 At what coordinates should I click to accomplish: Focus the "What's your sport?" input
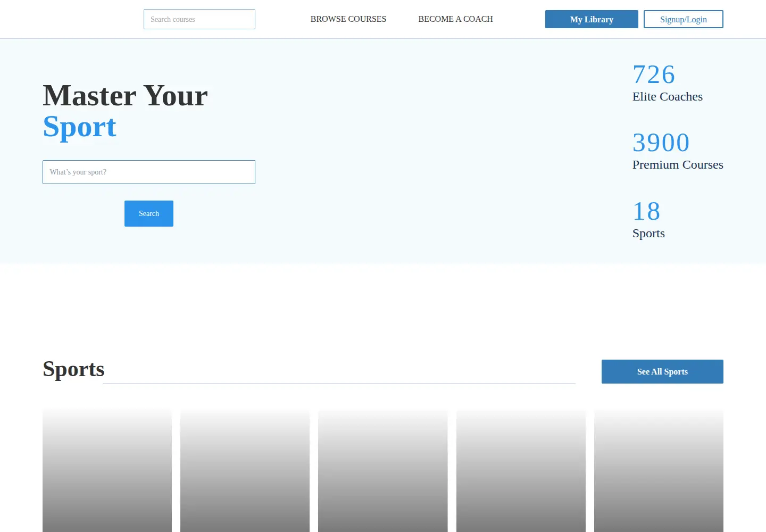coord(149,172)
